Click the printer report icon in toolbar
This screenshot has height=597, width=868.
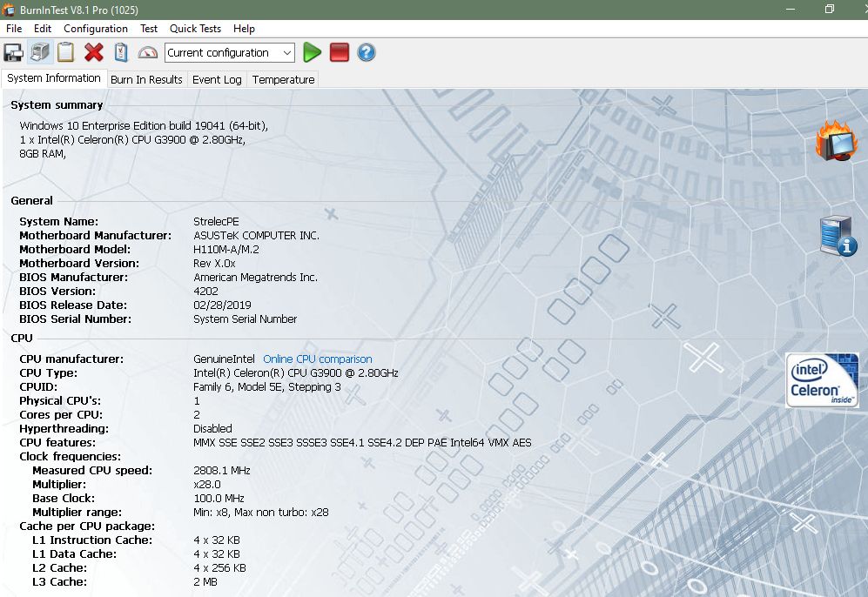coord(40,52)
